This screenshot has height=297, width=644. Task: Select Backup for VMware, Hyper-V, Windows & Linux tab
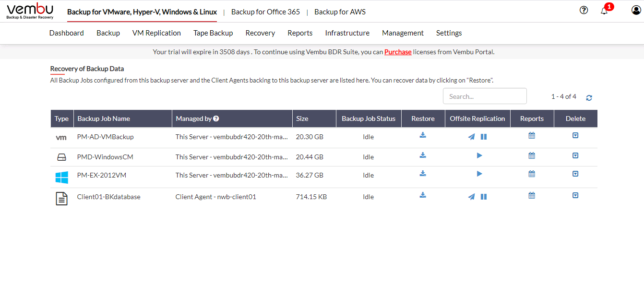click(142, 12)
